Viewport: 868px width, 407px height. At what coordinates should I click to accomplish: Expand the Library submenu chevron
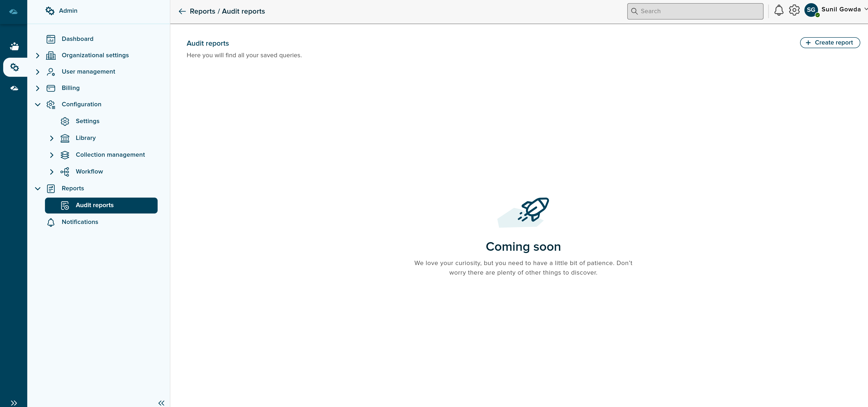click(x=52, y=138)
